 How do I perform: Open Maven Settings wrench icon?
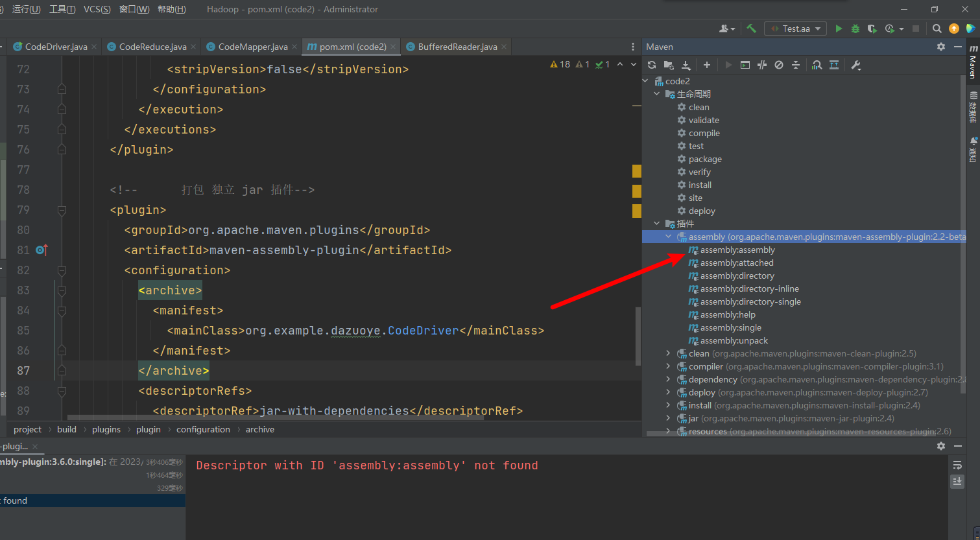(855, 65)
